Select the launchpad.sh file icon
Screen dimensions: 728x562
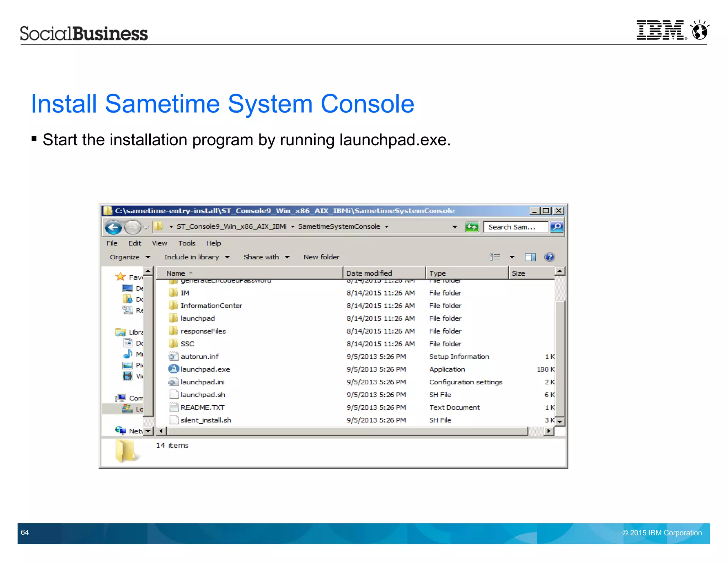coord(173,394)
